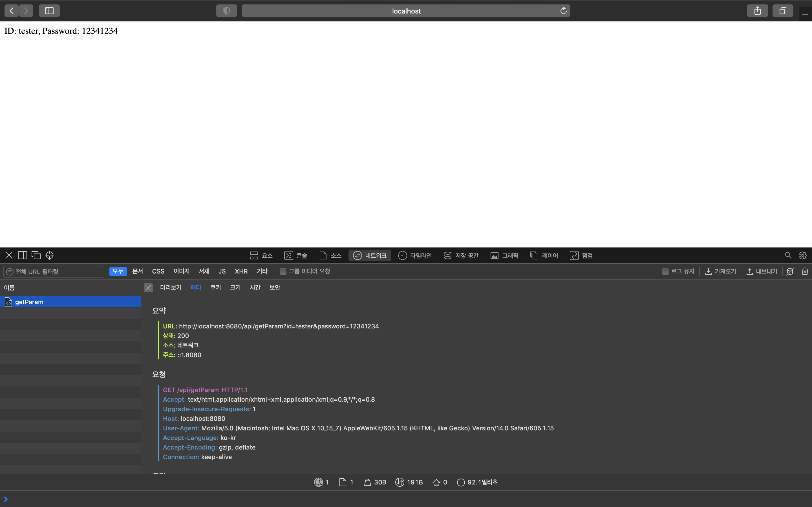Select the getParam request row
The height and width of the screenshot is (507, 812).
[30, 302]
